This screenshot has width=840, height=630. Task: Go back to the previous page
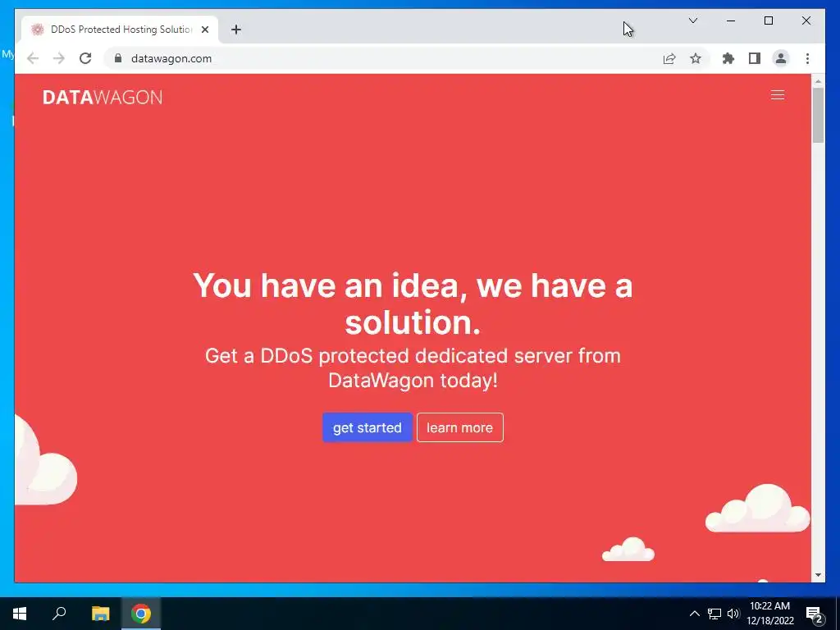(x=33, y=58)
